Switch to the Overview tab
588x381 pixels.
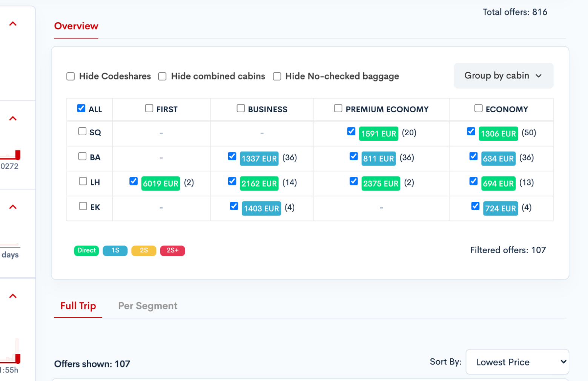pyautogui.click(x=76, y=26)
